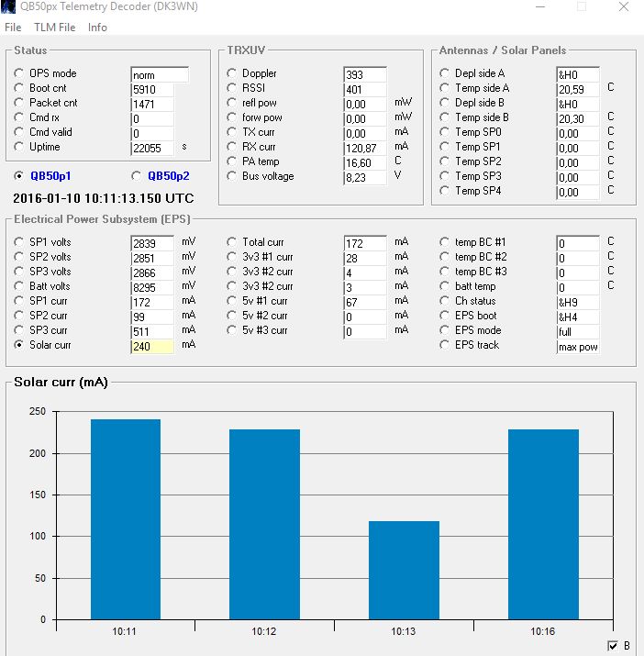Select the Temp SP0 radio button

pos(444,132)
